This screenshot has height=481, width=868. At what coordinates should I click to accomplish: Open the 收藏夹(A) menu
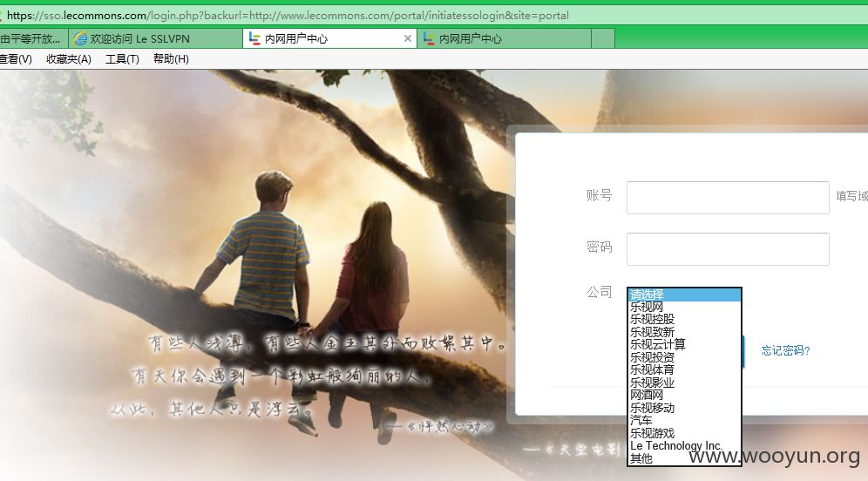pyautogui.click(x=69, y=59)
